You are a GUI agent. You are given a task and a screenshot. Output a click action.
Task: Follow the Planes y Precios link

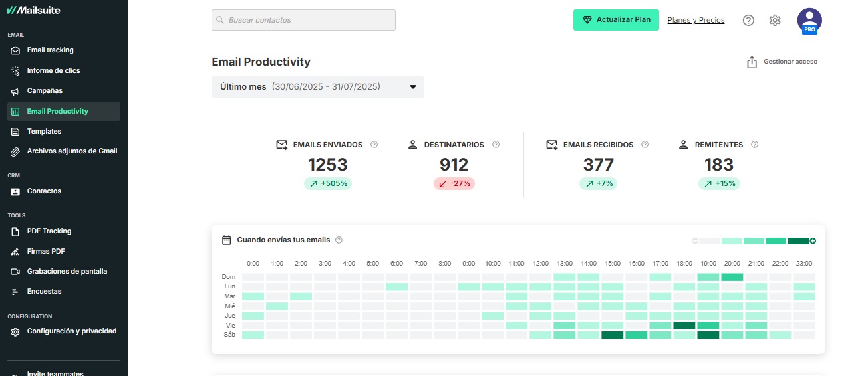(696, 20)
